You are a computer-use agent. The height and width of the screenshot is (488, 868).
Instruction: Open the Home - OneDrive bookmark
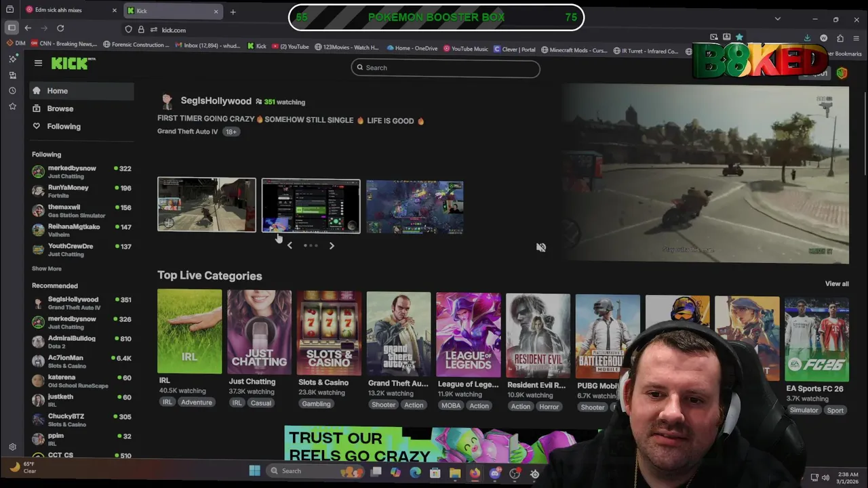[x=412, y=48]
